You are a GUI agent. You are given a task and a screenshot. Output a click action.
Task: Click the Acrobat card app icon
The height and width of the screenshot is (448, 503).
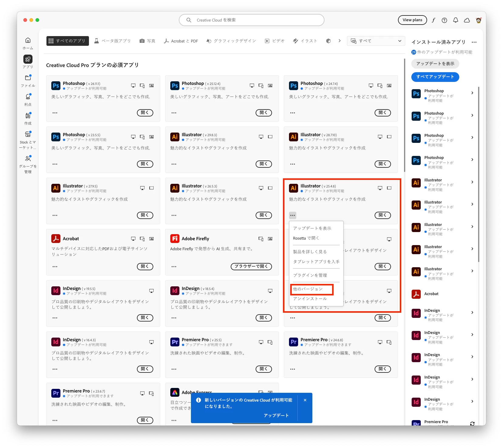(x=56, y=238)
